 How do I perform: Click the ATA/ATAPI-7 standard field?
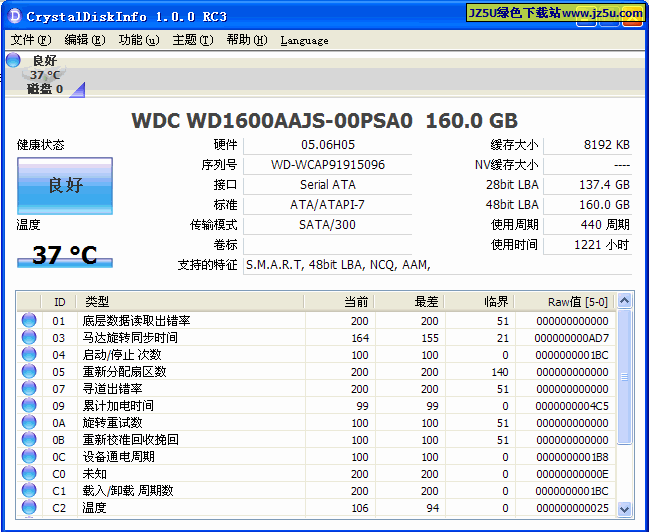328,205
